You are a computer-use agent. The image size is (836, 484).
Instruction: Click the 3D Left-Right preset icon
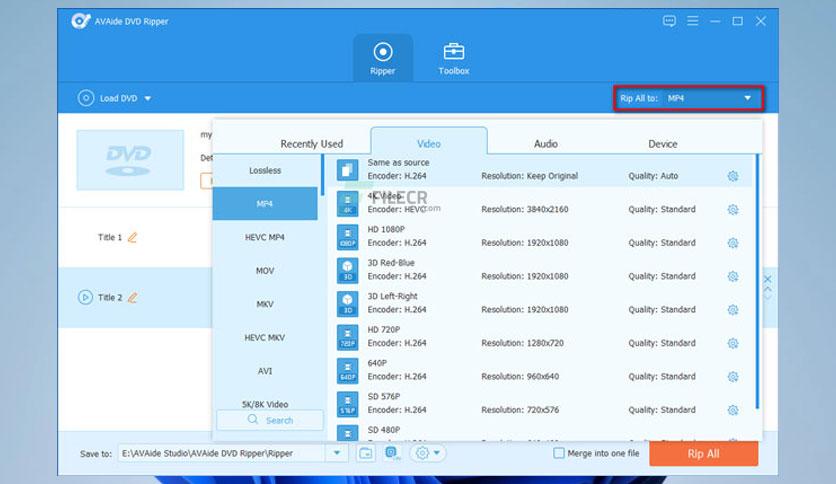pos(348,304)
